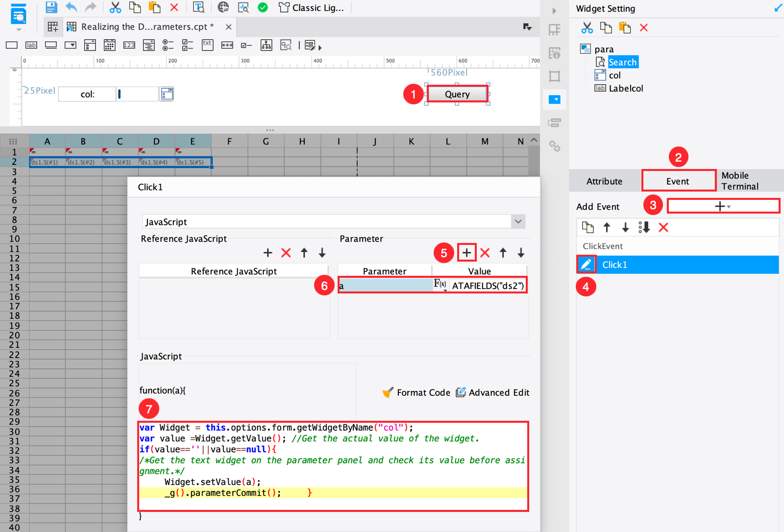Expand more widgets arrow at toolbar end
Image resolution: width=784 pixels, height=532 pixels.
pos(320,48)
